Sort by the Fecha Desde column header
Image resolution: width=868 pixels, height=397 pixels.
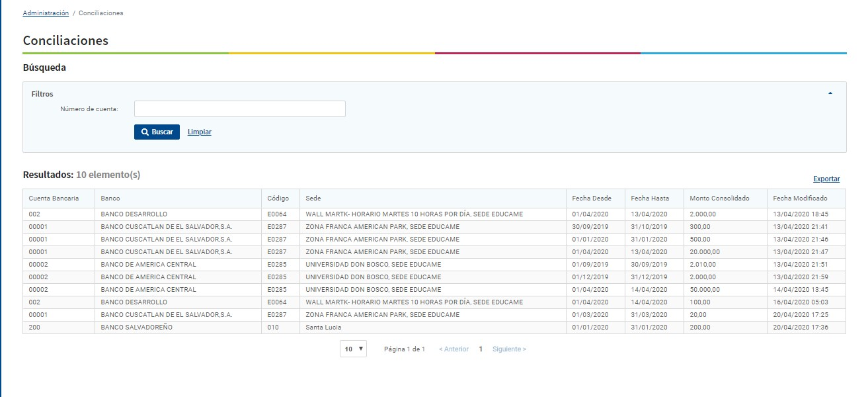(592, 198)
